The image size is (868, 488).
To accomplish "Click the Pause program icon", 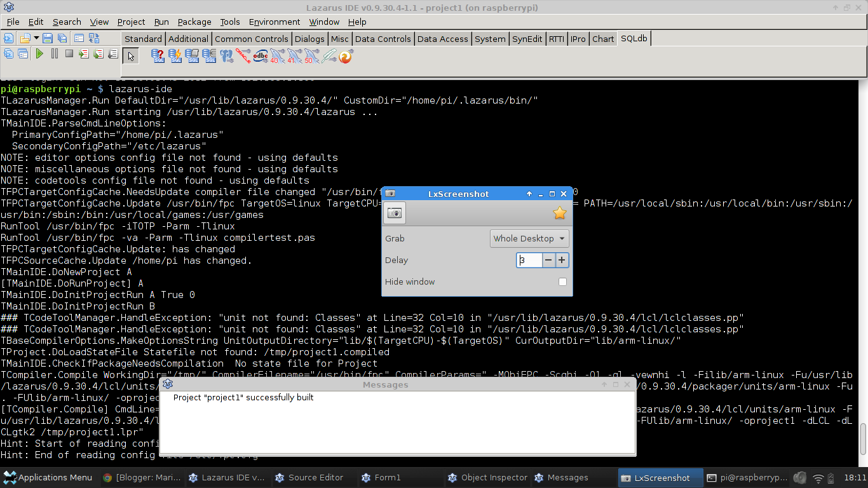I will pos(54,55).
